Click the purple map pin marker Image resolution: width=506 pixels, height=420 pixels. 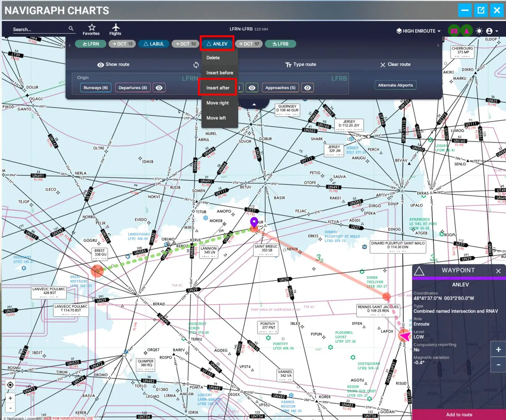click(x=254, y=222)
